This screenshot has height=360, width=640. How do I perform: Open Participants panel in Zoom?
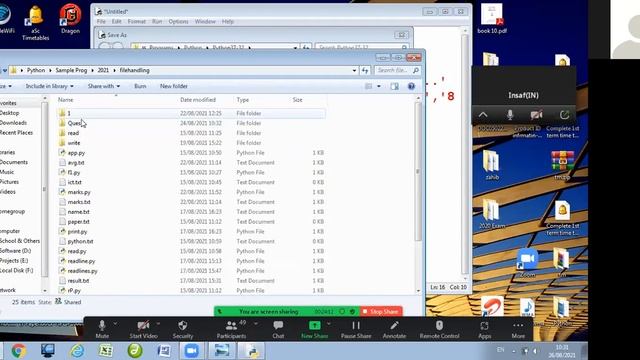(x=231, y=329)
